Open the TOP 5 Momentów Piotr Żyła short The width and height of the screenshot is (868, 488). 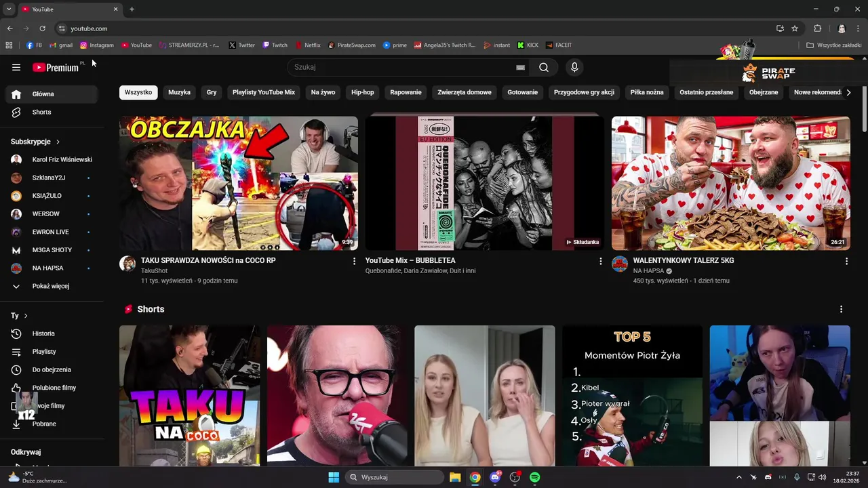coord(632,396)
